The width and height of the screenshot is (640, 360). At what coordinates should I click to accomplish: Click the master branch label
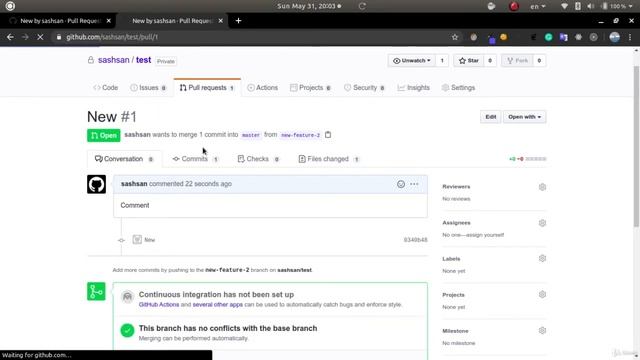pos(251,135)
